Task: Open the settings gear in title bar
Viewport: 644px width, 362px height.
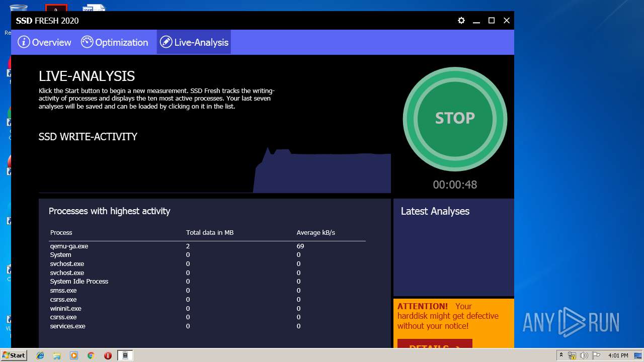Action: coord(461,21)
